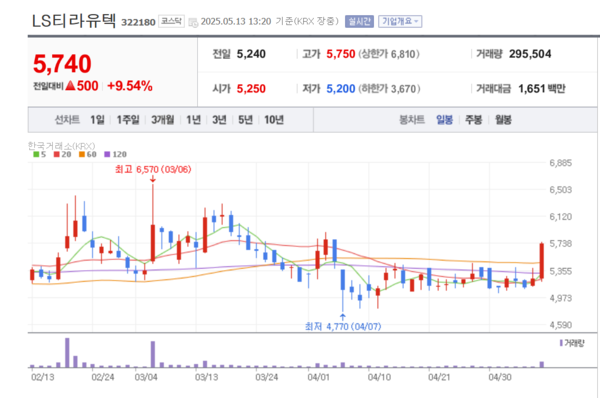Click the 04/30 date axis label
The image size is (600, 398).
[x=500, y=377]
